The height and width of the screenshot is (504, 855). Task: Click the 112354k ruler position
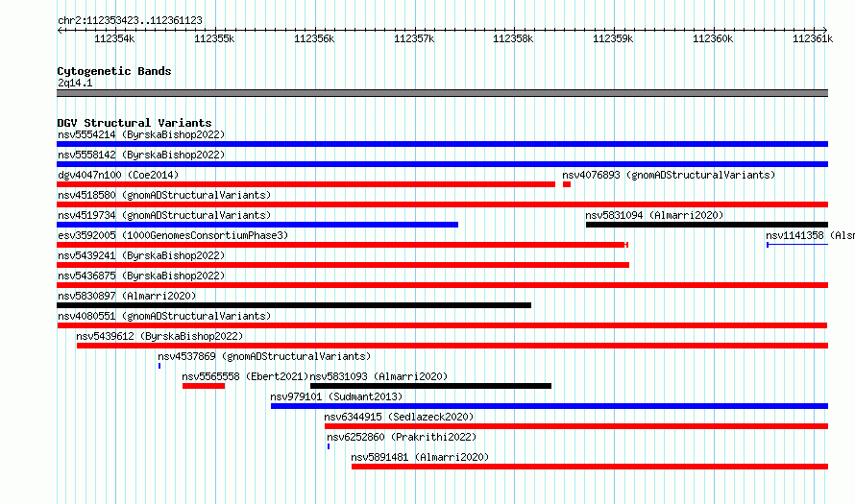(x=114, y=38)
